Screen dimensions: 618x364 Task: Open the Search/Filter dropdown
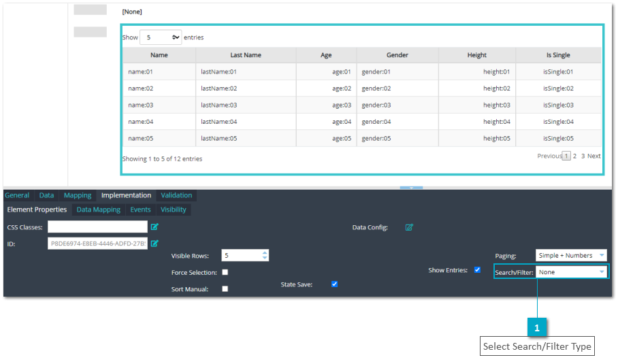pos(571,272)
